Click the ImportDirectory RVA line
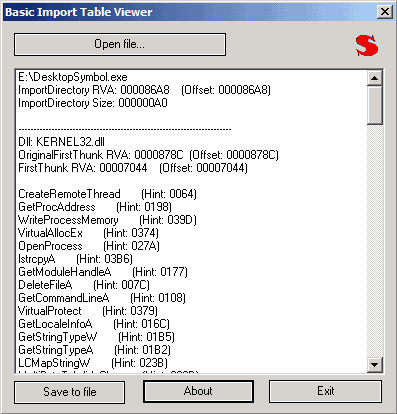The width and height of the screenshot is (397, 414). pyautogui.click(x=144, y=90)
